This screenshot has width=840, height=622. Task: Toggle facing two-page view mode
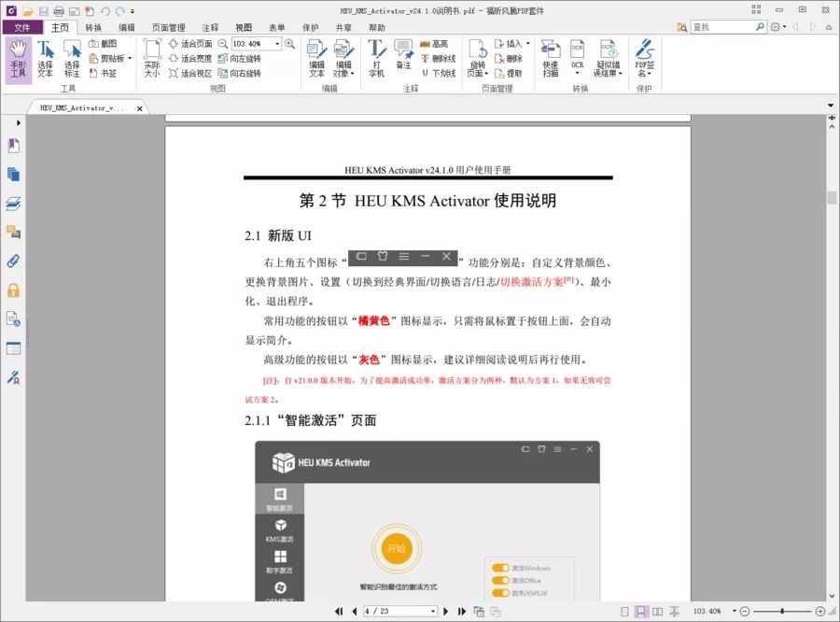click(658, 612)
